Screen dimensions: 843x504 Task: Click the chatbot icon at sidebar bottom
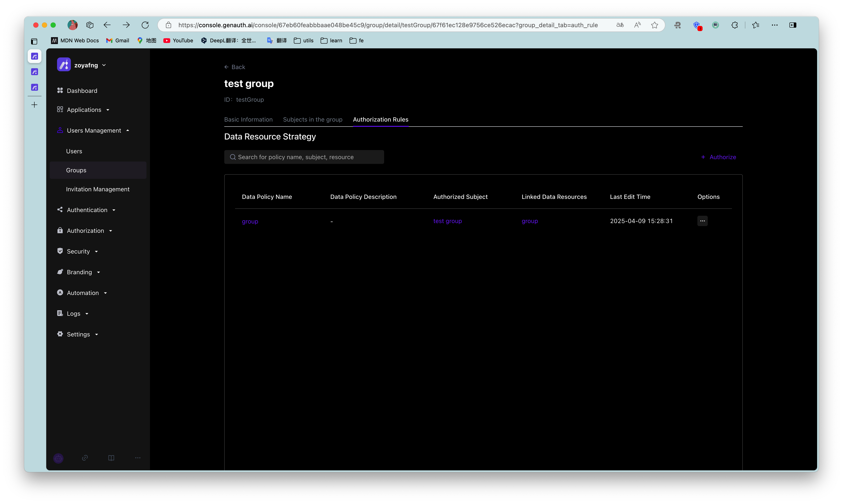(x=59, y=458)
